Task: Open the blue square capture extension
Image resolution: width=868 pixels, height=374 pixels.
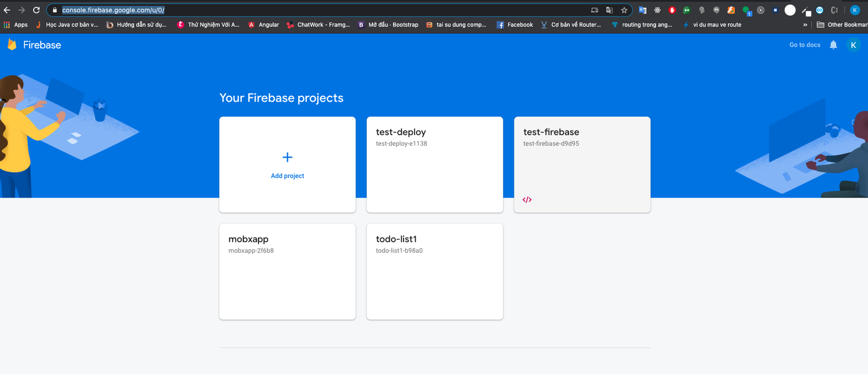Action: (775, 10)
